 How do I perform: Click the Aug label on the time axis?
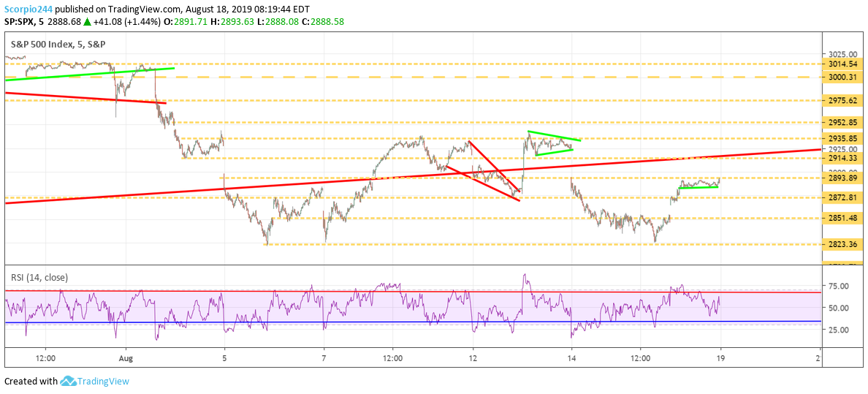click(127, 358)
